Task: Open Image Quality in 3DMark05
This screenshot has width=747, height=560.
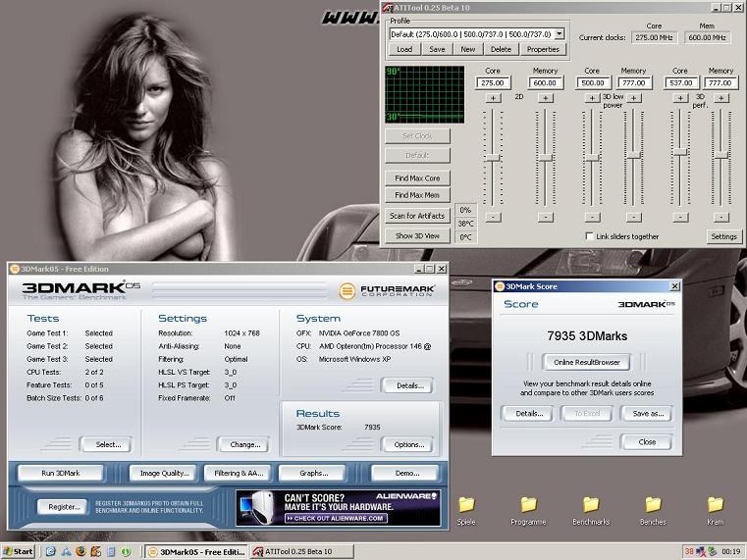Action: coord(164,473)
